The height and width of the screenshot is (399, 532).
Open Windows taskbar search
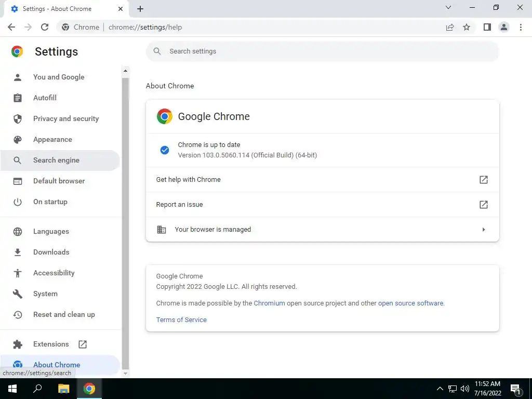click(x=37, y=389)
